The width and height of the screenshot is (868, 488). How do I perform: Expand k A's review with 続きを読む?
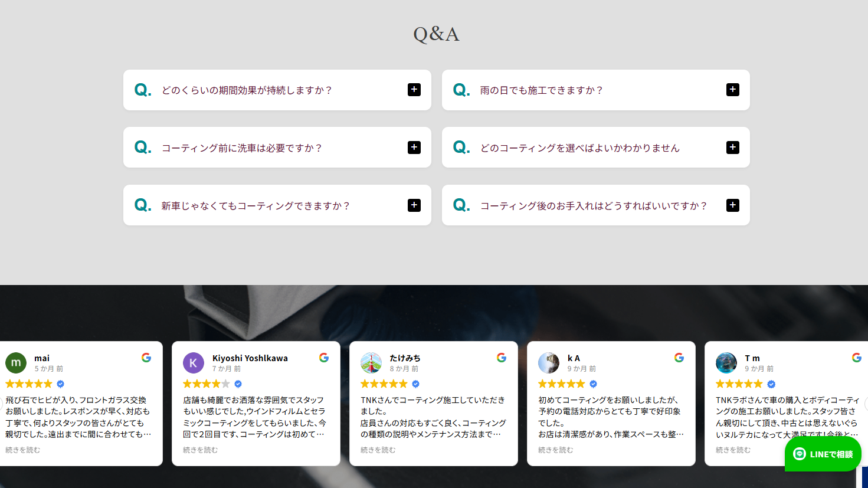(x=556, y=450)
